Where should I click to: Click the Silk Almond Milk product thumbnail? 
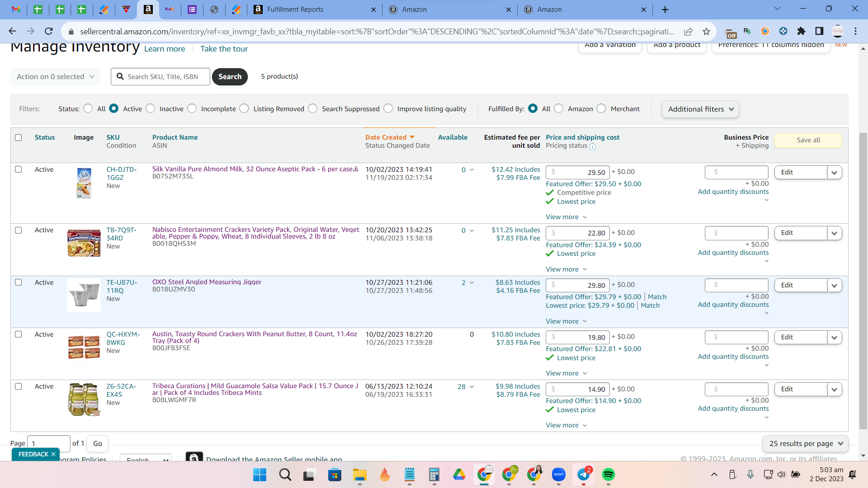[x=84, y=183]
